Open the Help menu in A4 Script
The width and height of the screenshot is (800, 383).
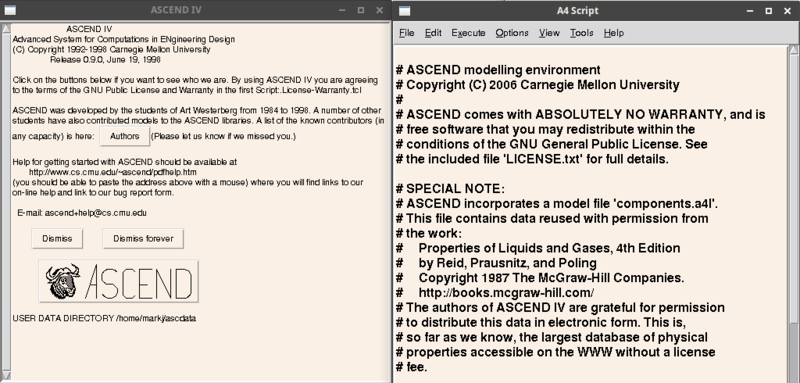613,33
